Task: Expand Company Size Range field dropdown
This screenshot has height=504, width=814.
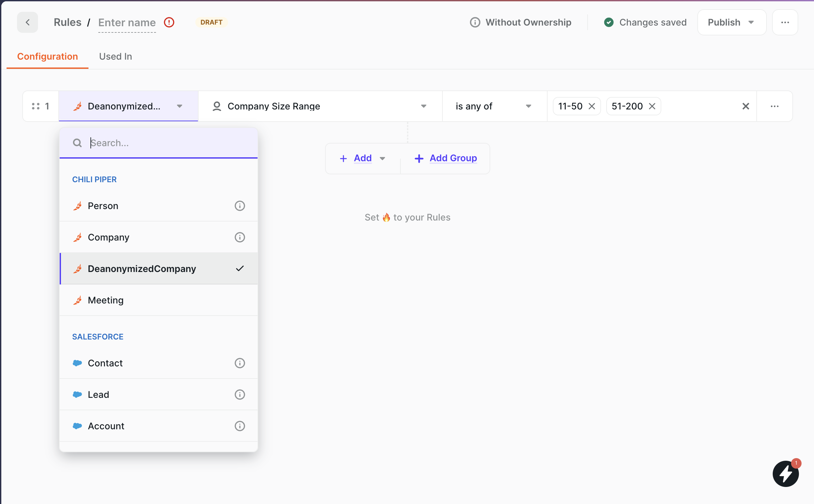Action: pos(423,106)
